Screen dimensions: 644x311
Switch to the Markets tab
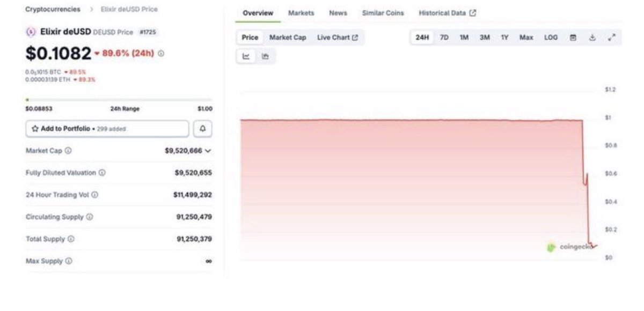click(x=301, y=13)
